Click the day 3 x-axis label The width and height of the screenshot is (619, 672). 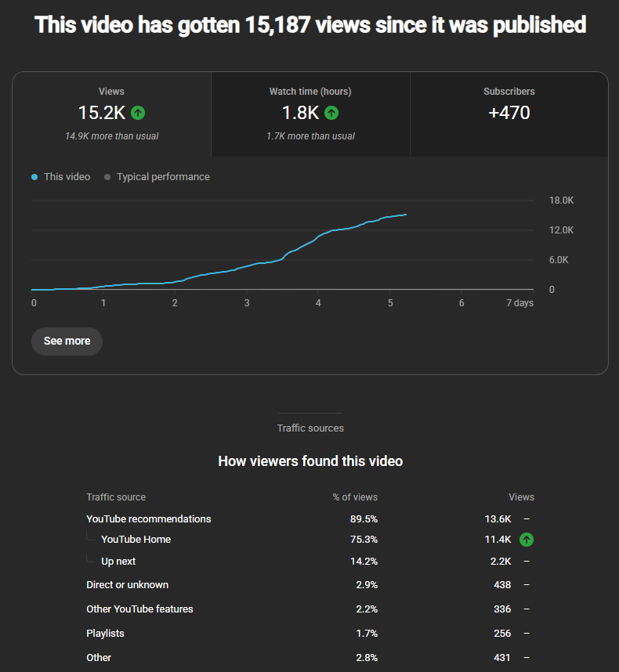[x=247, y=303]
